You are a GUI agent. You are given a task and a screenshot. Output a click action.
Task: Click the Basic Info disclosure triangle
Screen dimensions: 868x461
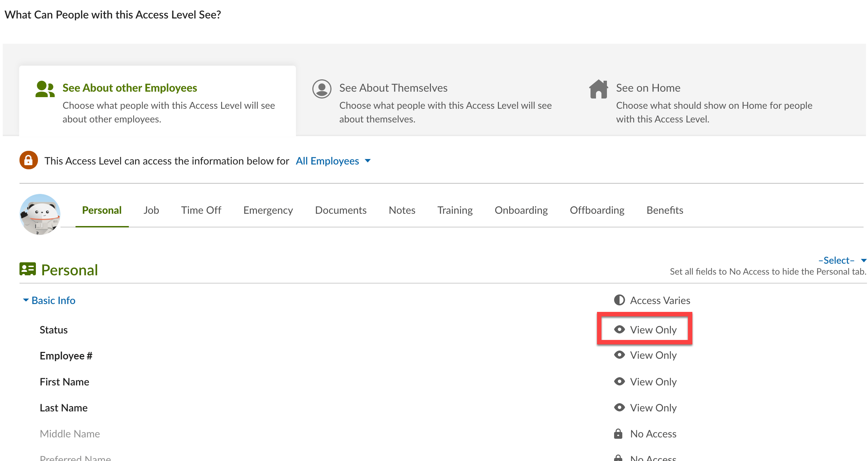click(x=26, y=300)
